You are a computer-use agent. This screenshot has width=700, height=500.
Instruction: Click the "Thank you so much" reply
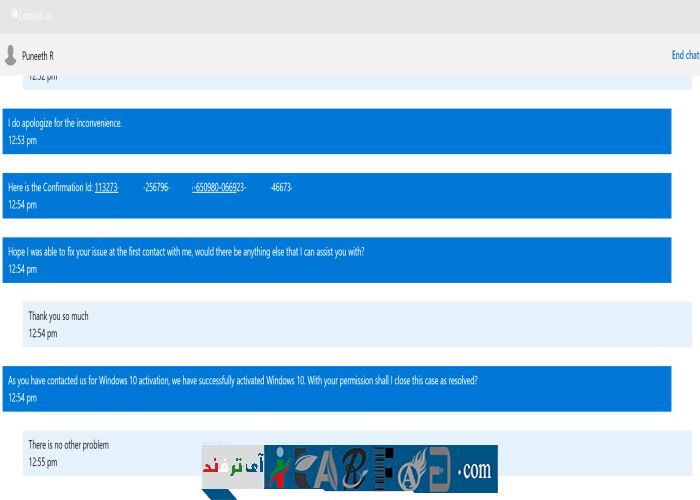[58, 316]
